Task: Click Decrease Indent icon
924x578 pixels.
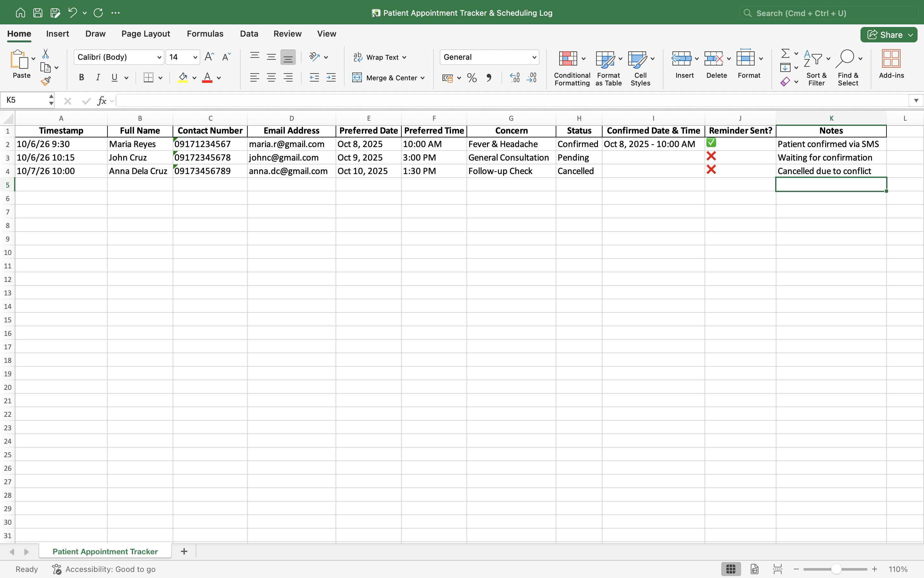Action: pos(314,78)
